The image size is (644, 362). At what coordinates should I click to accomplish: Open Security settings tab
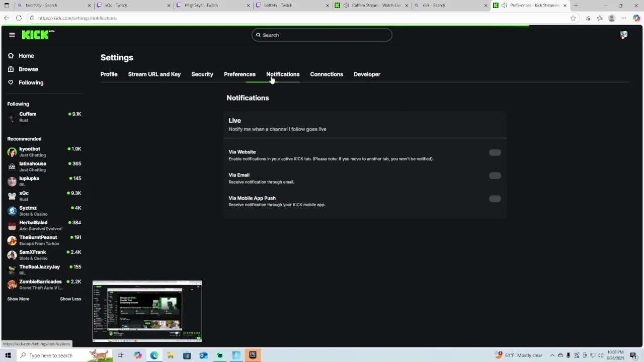coord(202,74)
